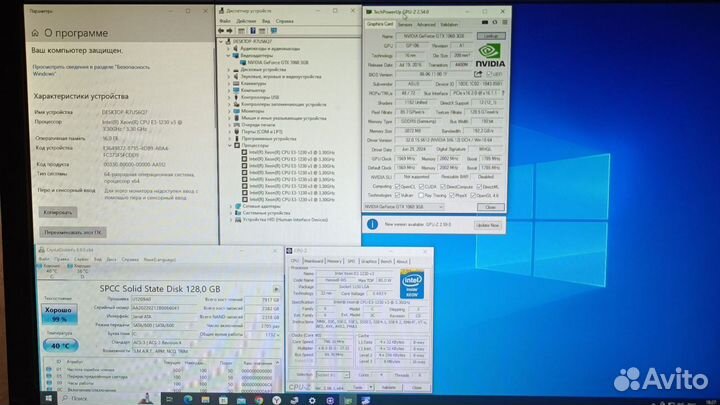Open the Mainboard tab in CPU-Z

[314, 261]
